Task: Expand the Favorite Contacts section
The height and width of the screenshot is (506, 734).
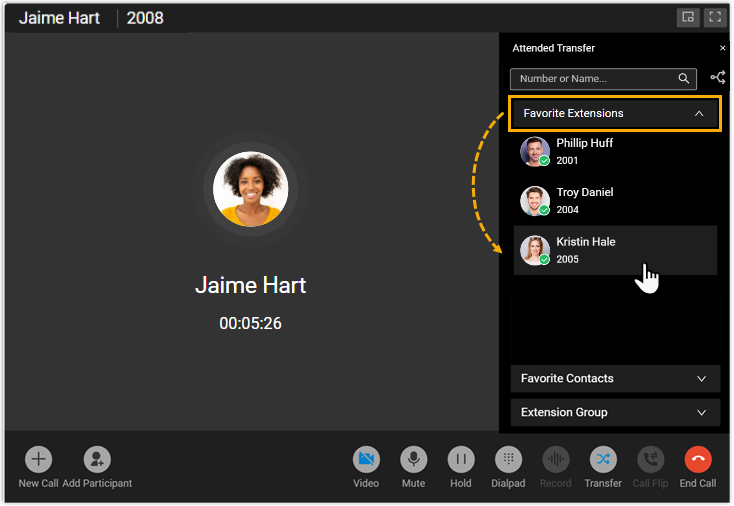Action: tap(615, 378)
